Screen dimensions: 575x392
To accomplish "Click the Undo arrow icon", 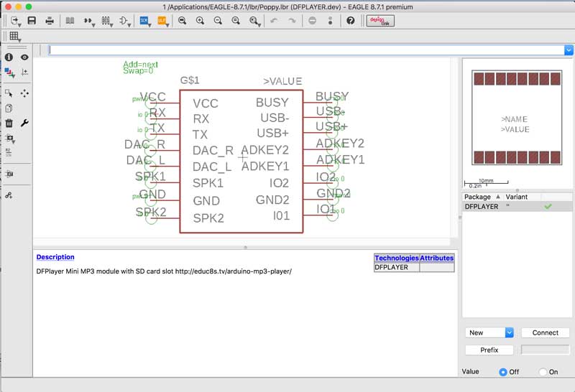I will (274, 21).
